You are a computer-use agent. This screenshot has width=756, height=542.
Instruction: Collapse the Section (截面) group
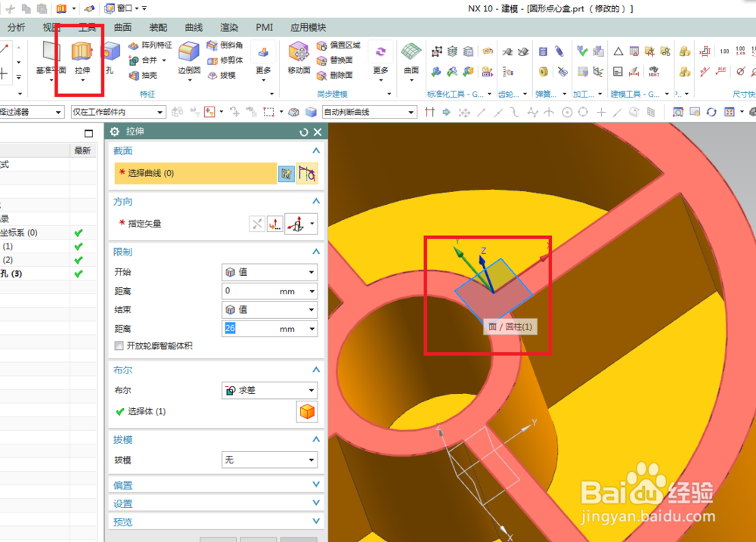316,150
